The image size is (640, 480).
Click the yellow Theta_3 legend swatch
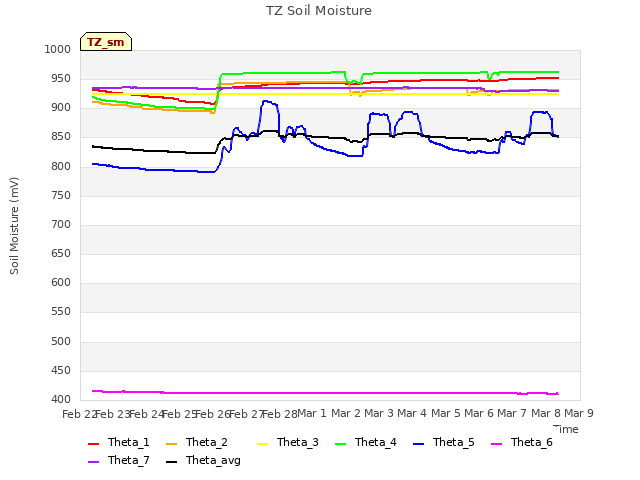[262, 444]
